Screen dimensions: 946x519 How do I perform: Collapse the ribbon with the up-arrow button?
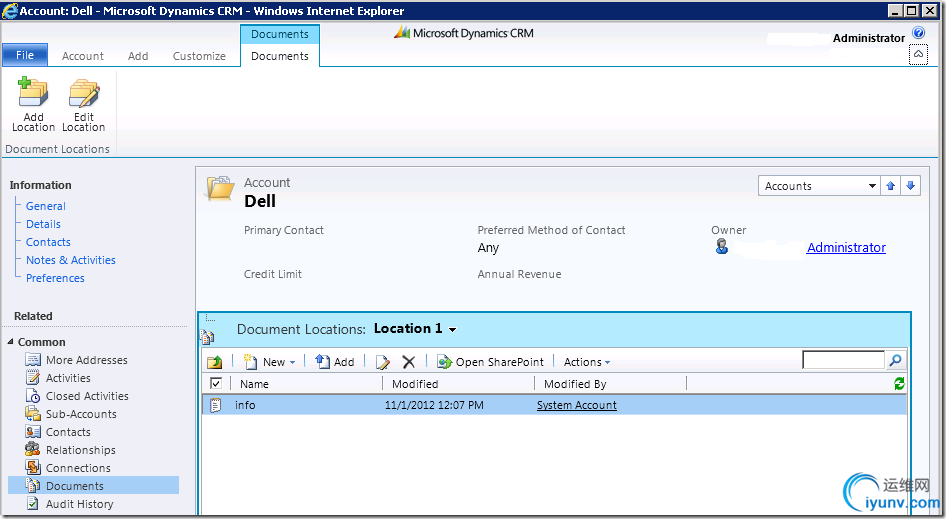coord(918,54)
